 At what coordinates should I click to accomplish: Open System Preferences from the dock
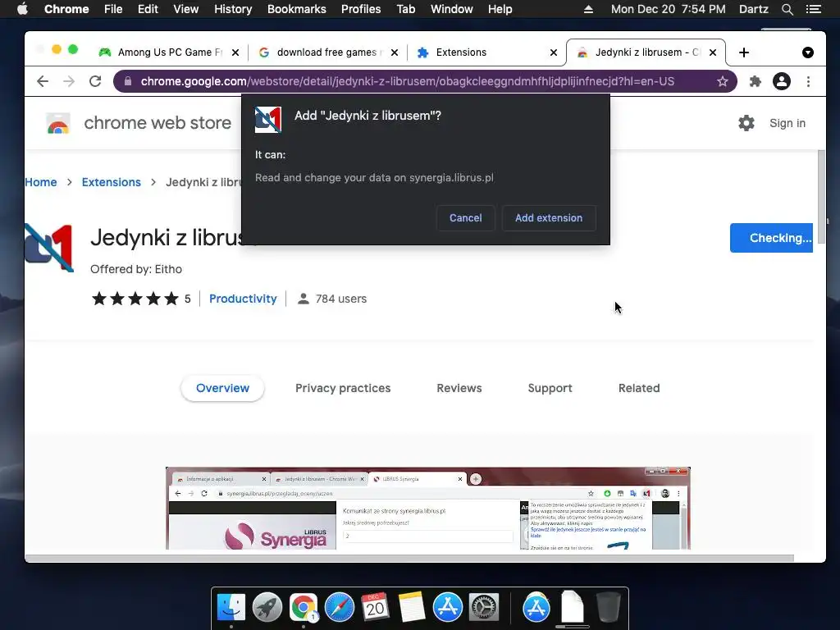(484, 608)
